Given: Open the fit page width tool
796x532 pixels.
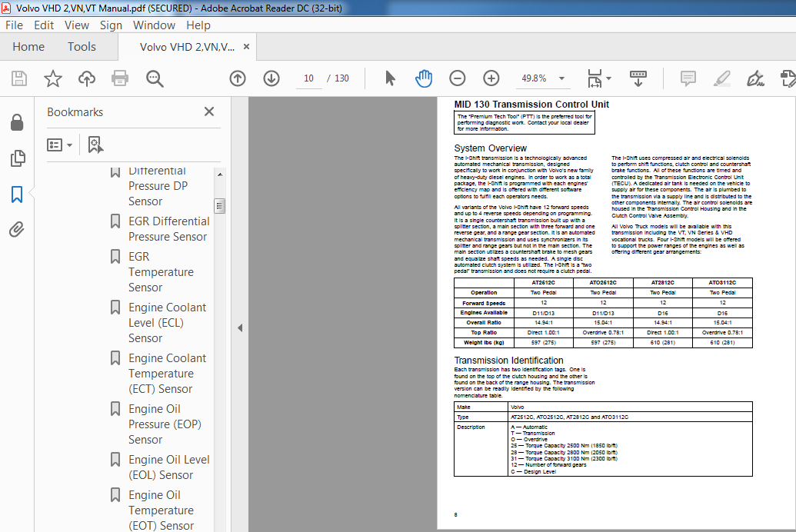Looking at the screenshot, I should pyautogui.click(x=595, y=78).
